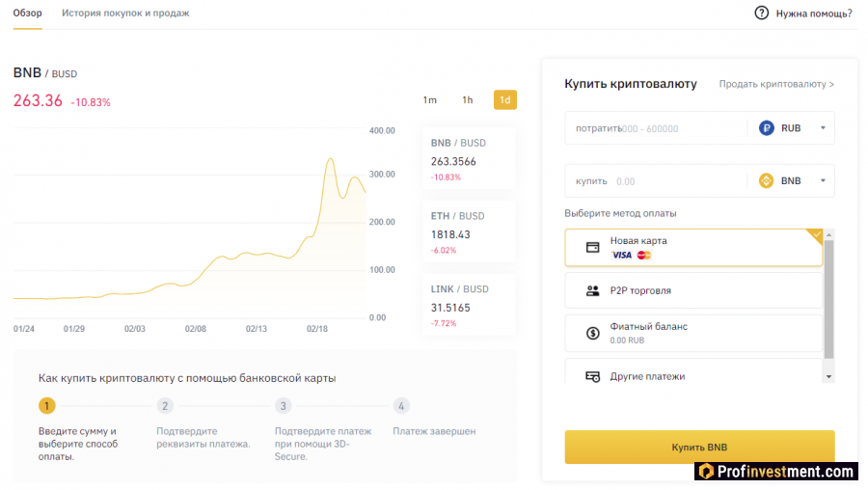The image size is (868, 490).
Task: Click the Visa logo under Новая карта
Action: 622,256
